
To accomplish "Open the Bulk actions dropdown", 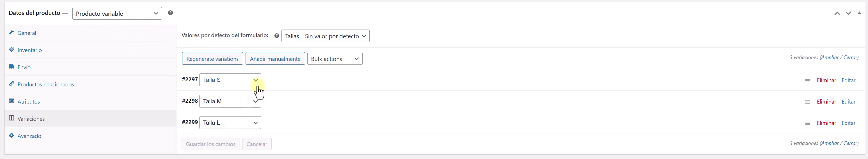I will tap(335, 59).
